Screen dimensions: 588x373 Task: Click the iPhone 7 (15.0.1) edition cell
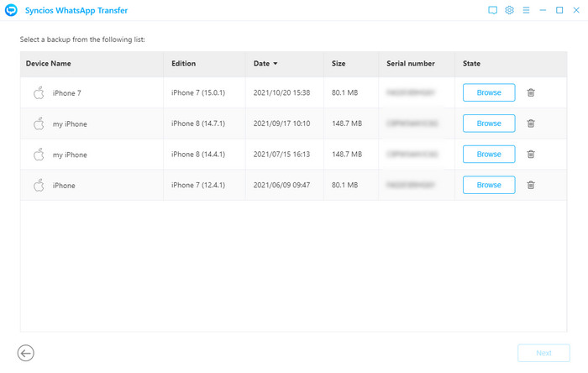[x=198, y=92]
